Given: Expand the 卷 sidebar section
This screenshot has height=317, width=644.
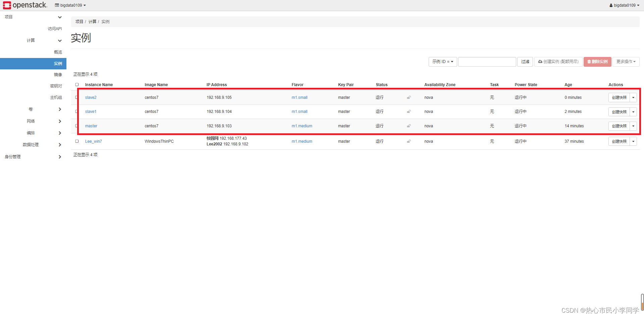Looking at the screenshot, I should [33, 109].
